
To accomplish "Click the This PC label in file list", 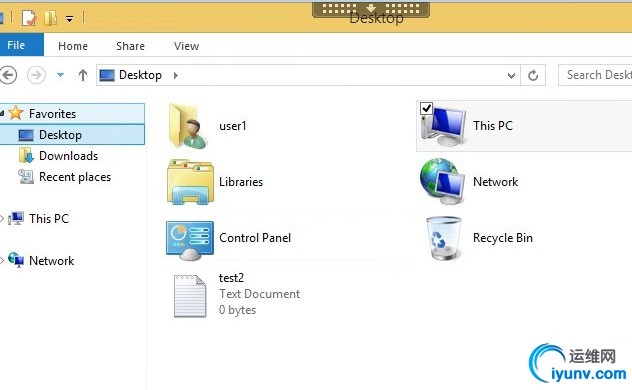I will [x=493, y=126].
